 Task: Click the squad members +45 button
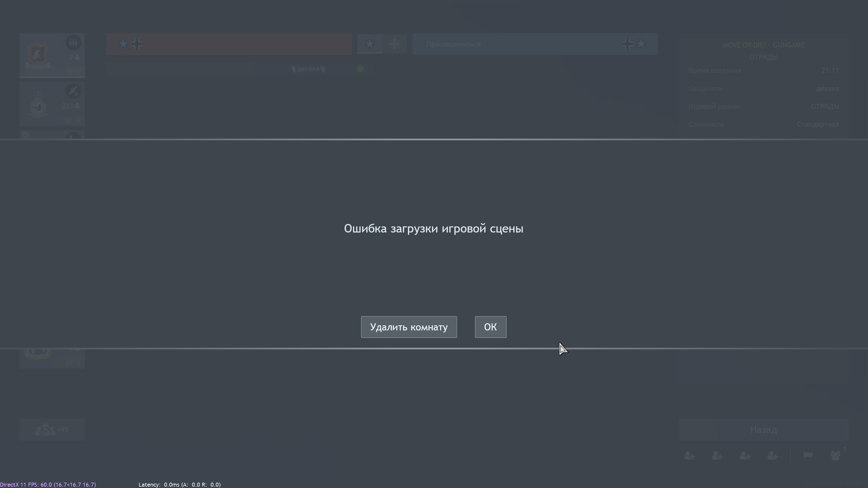point(52,430)
